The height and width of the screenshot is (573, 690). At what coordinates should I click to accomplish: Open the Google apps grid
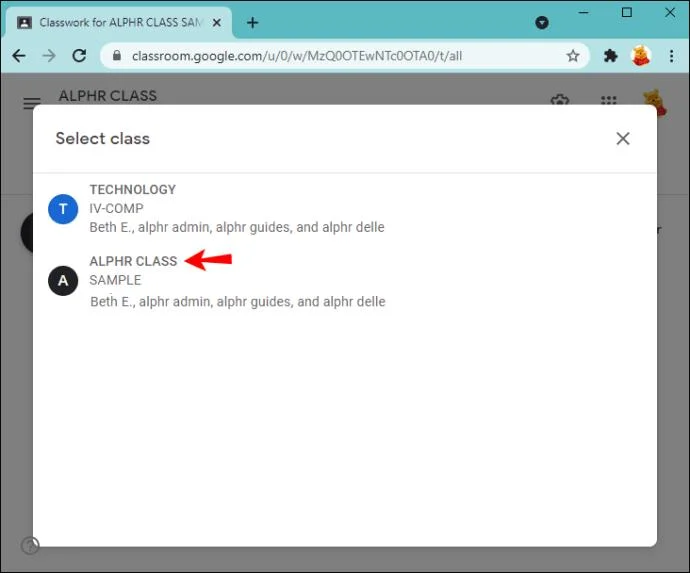pyautogui.click(x=609, y=100)
